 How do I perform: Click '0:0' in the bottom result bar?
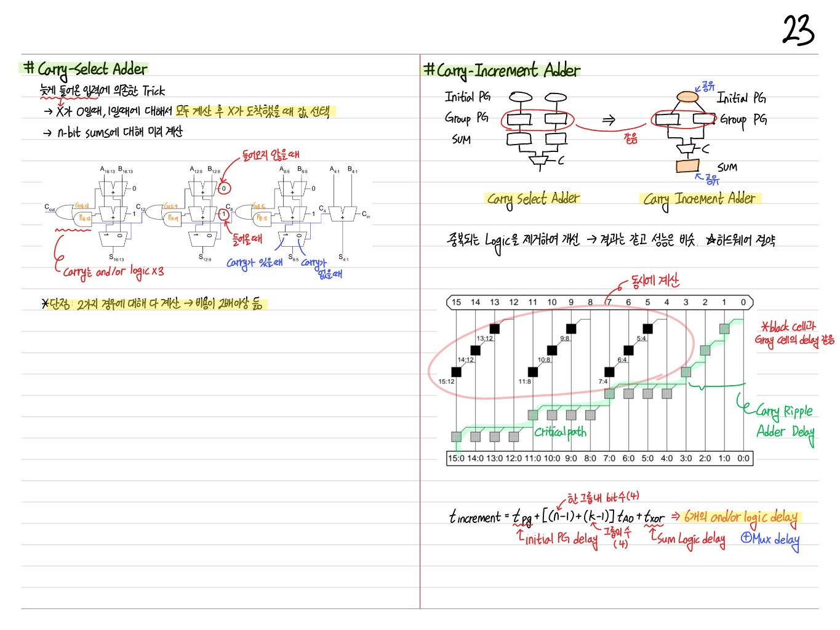(743, 458)
